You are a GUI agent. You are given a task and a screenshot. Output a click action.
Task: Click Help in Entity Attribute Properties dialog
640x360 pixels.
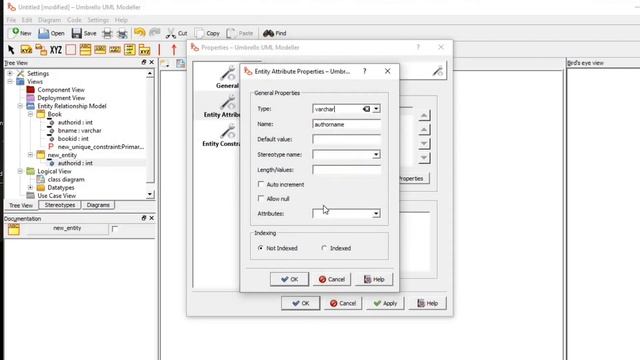point(374,279)
